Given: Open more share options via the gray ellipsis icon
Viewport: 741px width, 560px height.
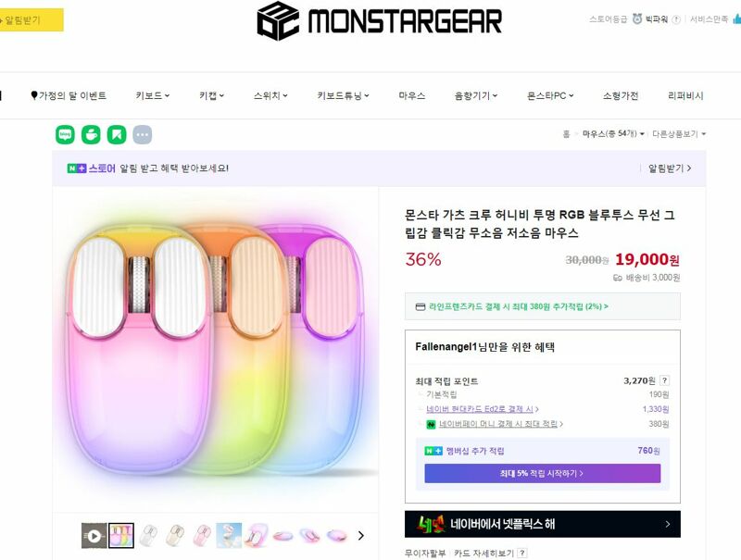Looking at the screenshot, I should tap(143, 134).
